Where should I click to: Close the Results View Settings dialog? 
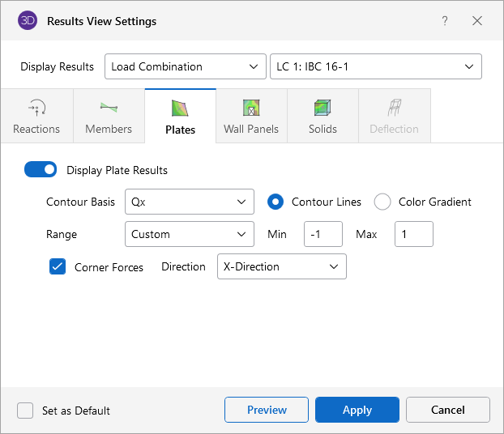pyautogui.click(x=477, y=21)
